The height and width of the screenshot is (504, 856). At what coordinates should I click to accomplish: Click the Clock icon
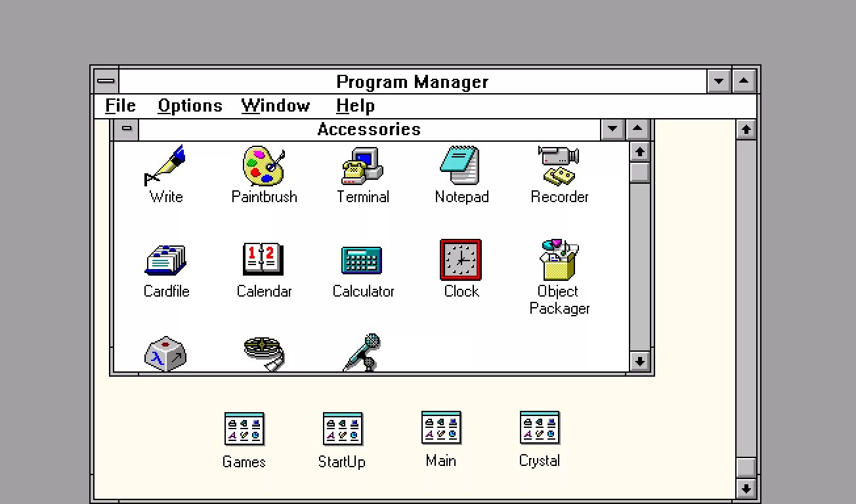tap(461, 260)
